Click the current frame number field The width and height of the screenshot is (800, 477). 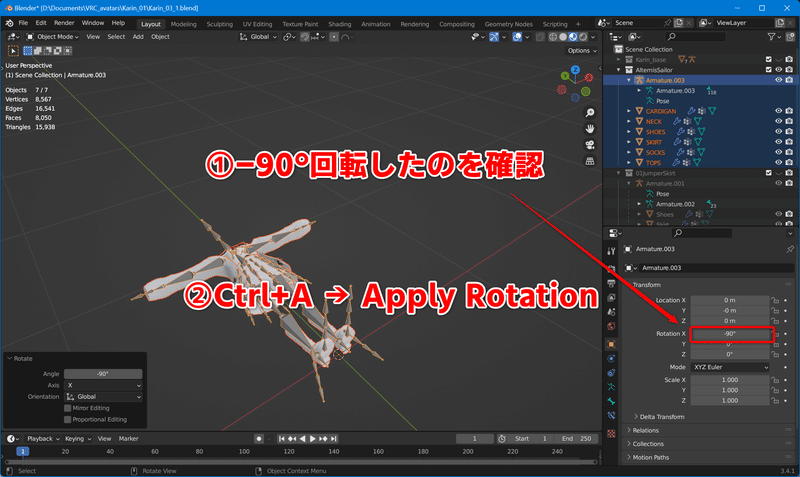[474, 439]
